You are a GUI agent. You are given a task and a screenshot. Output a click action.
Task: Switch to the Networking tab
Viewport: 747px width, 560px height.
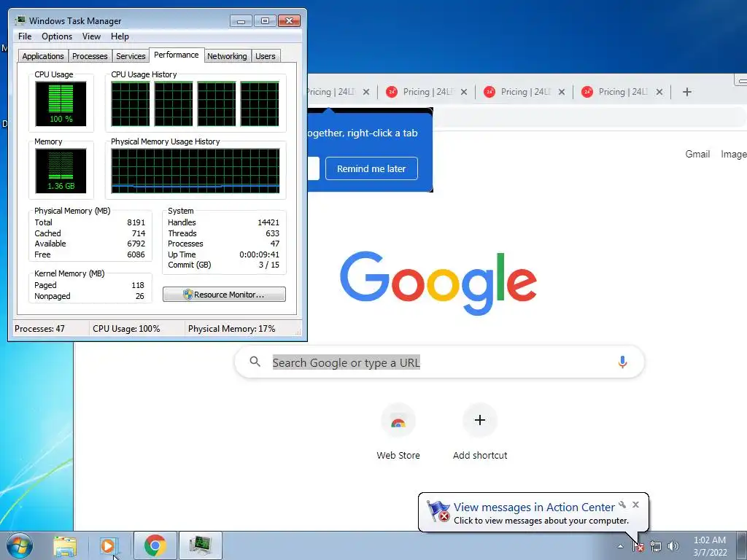point(227,56)
